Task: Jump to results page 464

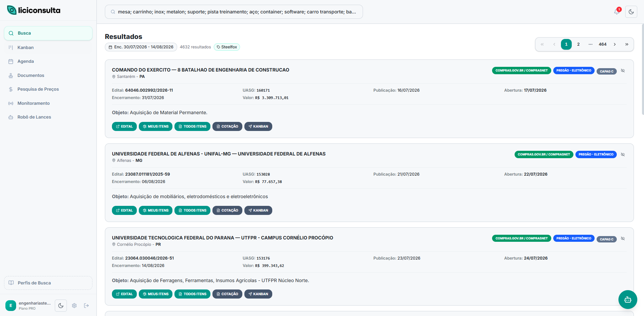Action: [603, 44]
